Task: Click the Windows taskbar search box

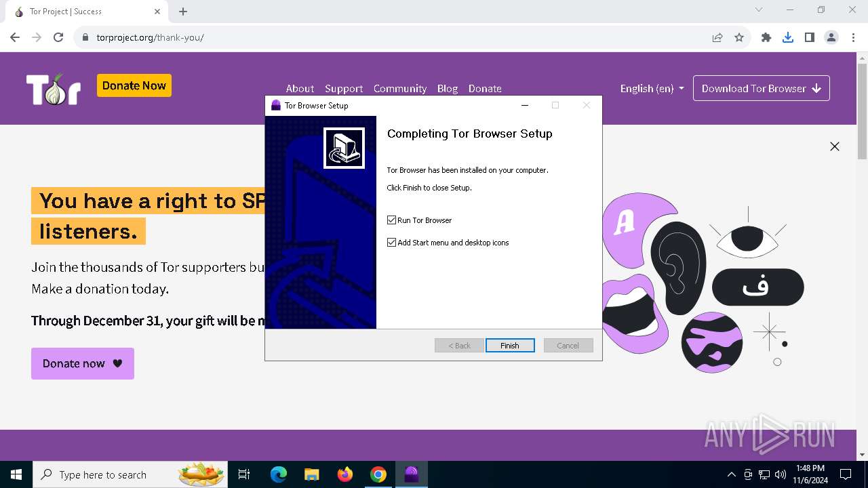Action: [x=130, y=474]
